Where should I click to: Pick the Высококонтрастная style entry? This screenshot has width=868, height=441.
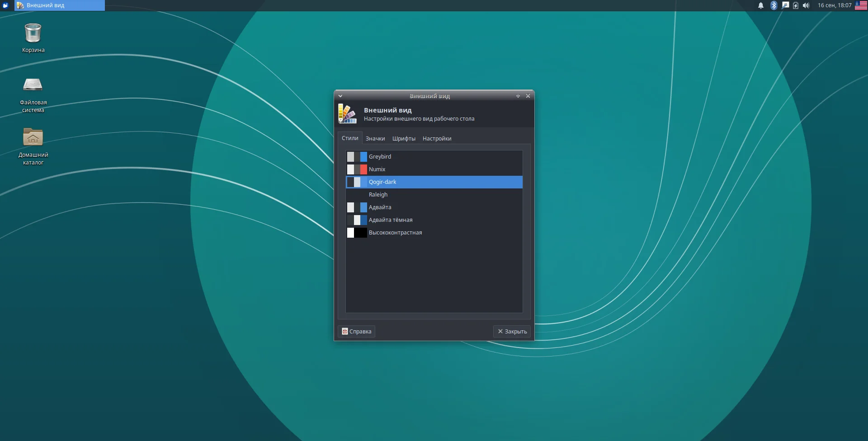(395, 233)
